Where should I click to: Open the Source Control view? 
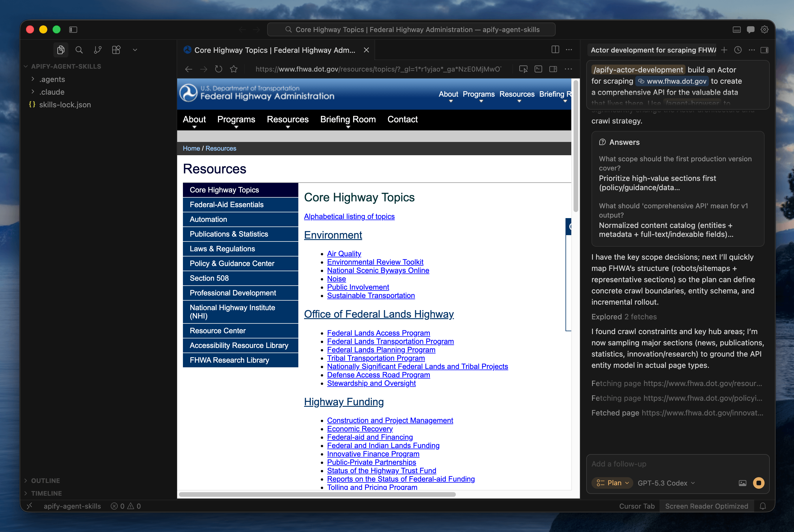click(x=98, y=50)
